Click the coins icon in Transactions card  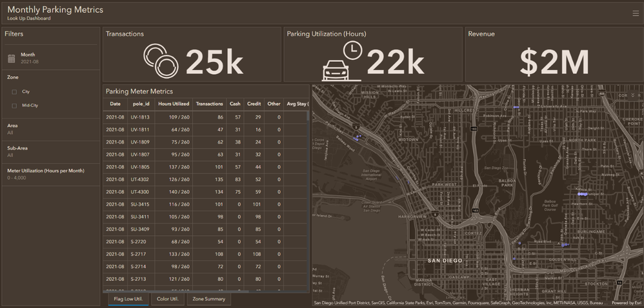[x=161, y=61]
